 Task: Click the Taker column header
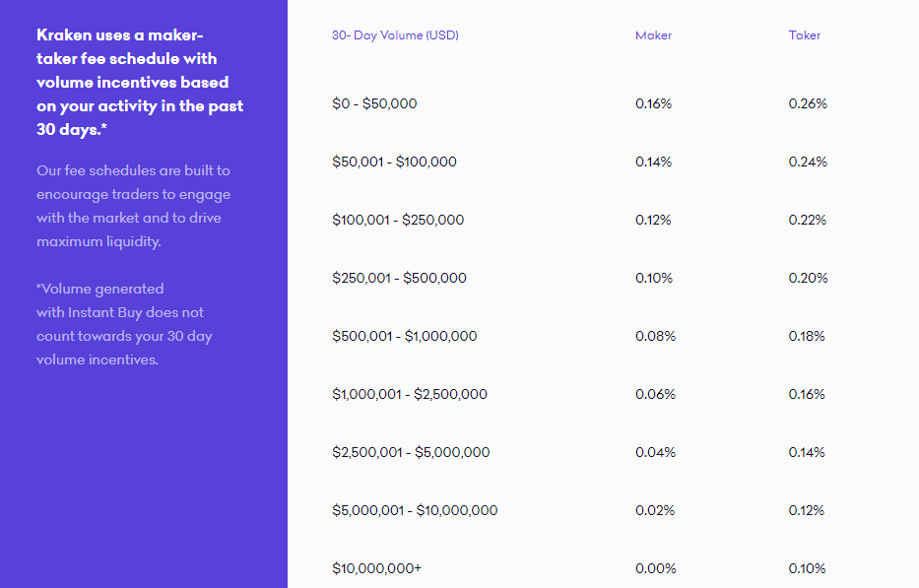pos(804,35)
